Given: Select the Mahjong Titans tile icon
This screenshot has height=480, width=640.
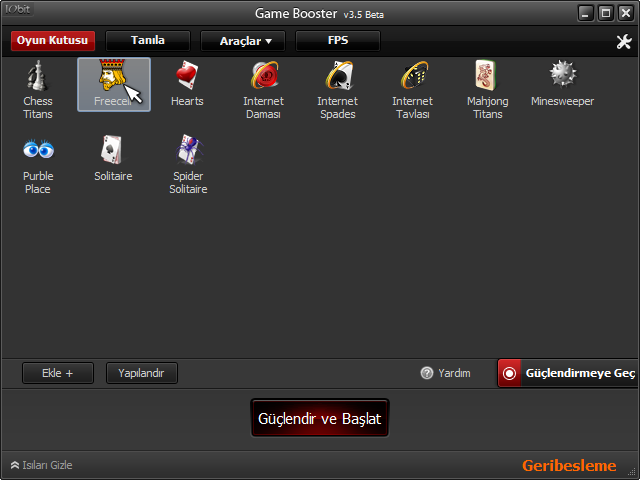Looking at the screenshot, I should (x=486, y=75).
